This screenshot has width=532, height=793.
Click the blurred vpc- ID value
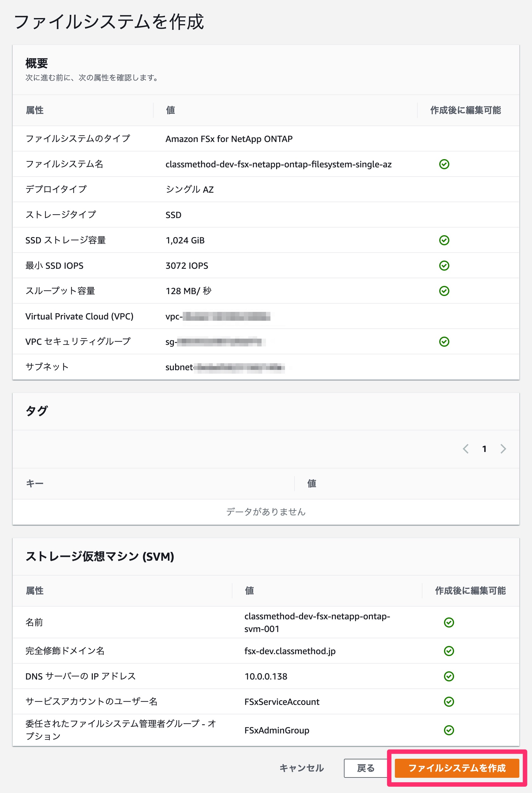[x=218, y=317]
